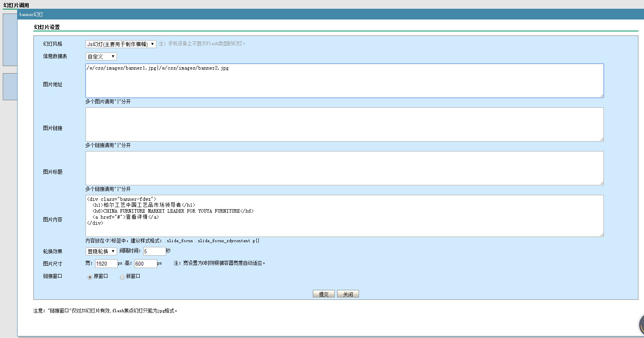Click the 间隔时间 interval field
Image resolution: width=644 pixels, height=338 pixels.
[x=154, y=251]
